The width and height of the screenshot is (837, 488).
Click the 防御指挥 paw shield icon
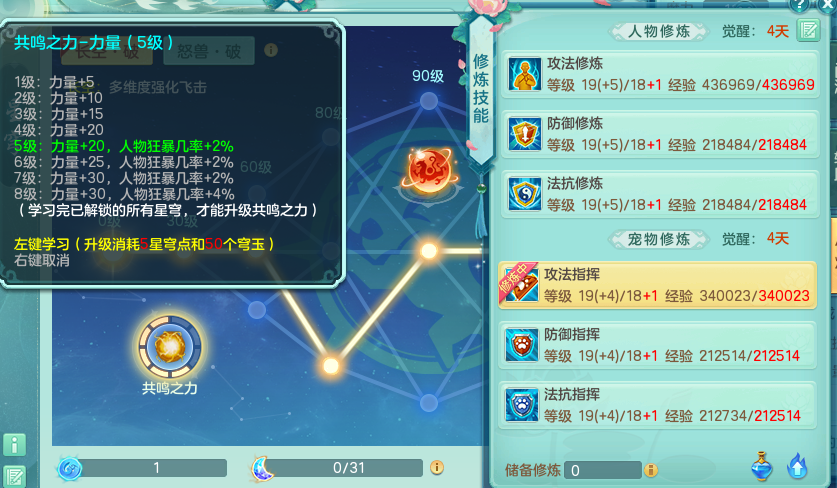tap(522, 345)
